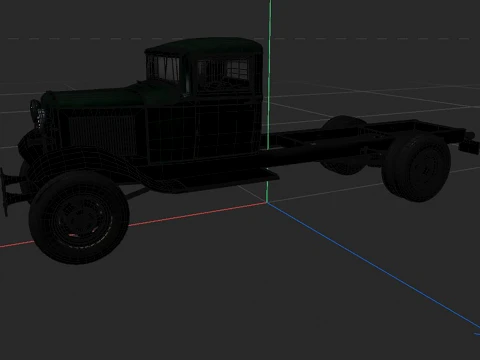Click the truck windshield
480x360 pixels.
point(163,69)
